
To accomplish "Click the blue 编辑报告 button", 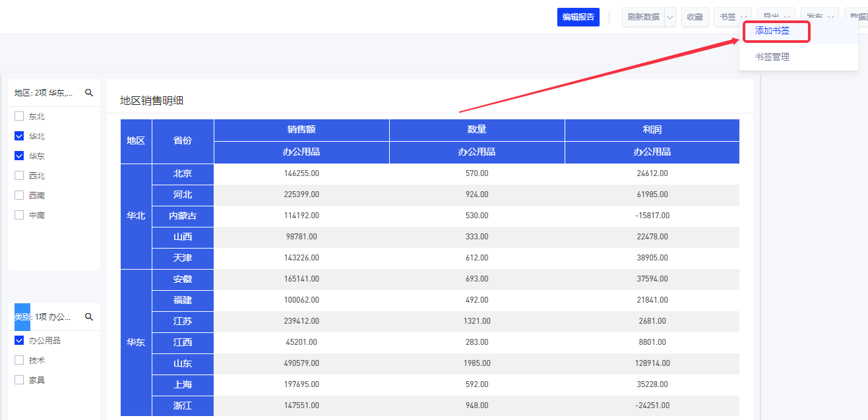I will [x=578, y=17].
